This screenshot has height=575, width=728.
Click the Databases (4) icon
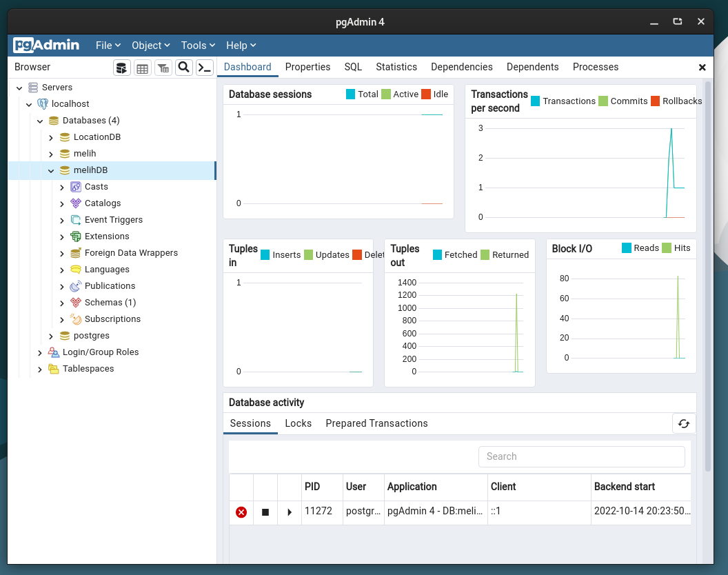click(54, 121)
